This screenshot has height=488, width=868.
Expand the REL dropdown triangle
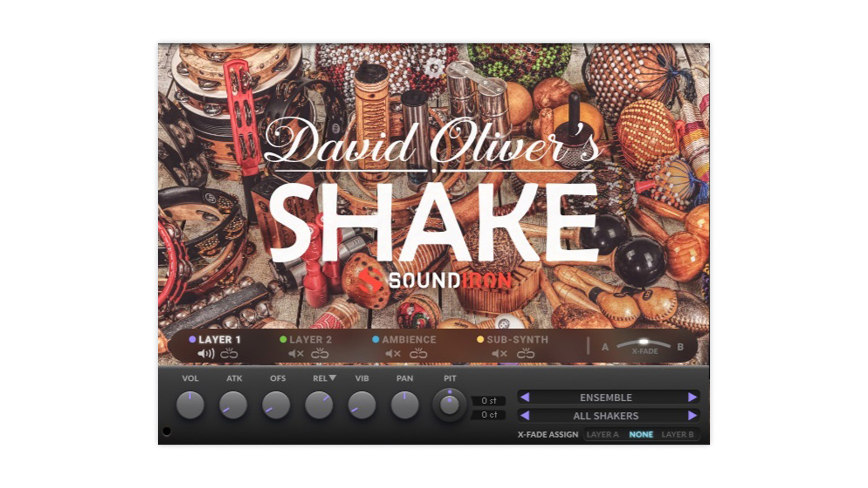332,378
